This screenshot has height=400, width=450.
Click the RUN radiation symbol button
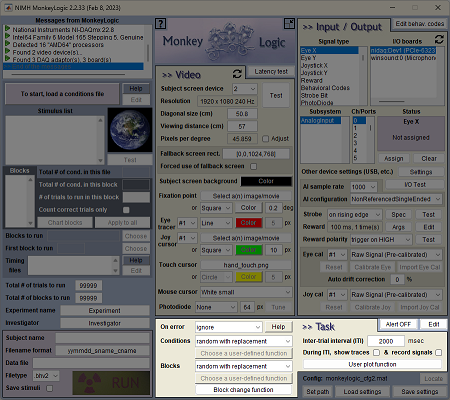(x=111, y=383)
